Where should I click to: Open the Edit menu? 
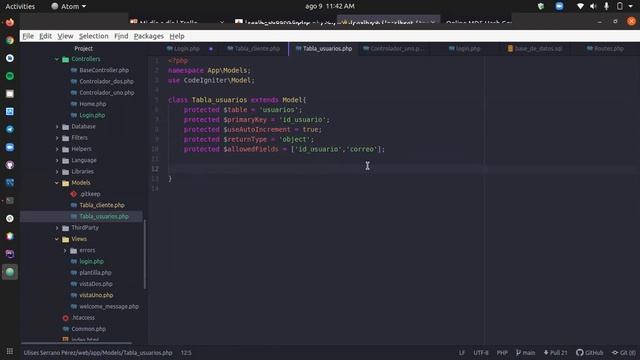click(45, 36)
